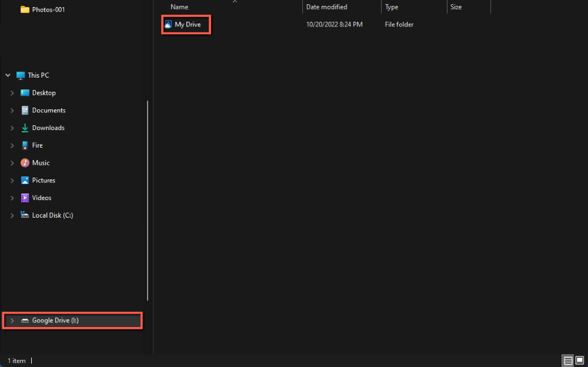Image resolution: width=588 pixels, height=367 pixels.
Task: Click the Desktop folder icon
Action: pos(25,93)
